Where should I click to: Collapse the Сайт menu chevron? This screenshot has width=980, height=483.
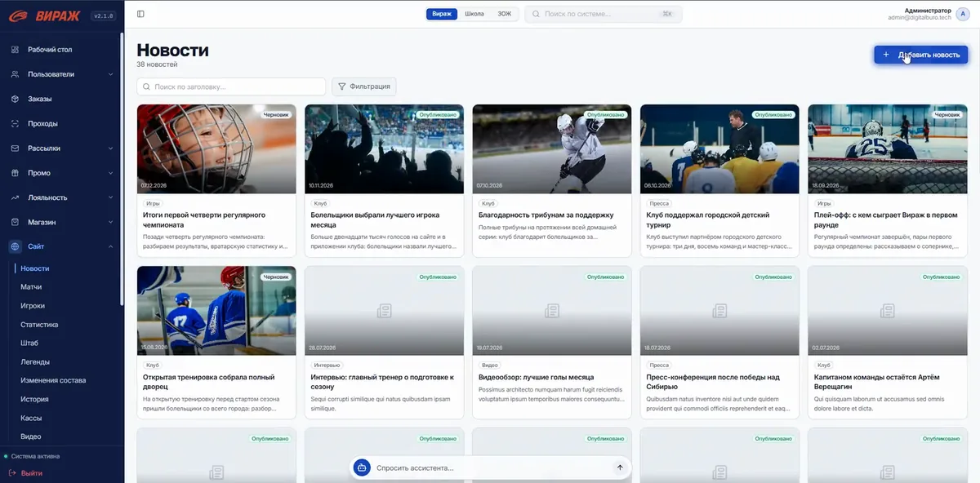[x=110, y=246]
